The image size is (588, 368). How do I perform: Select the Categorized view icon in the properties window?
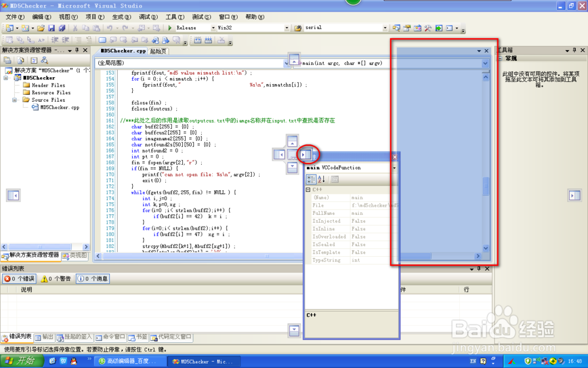[x=311, y=180]
